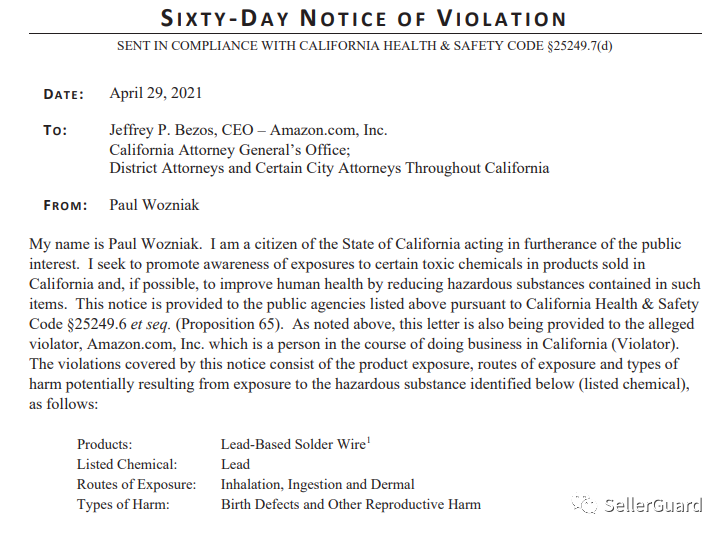Image resolution: width=726 pixels, height=535 pixels.
Task: Click the code reference §25249.7(d) in subtitle
Action: pos(580,46)
